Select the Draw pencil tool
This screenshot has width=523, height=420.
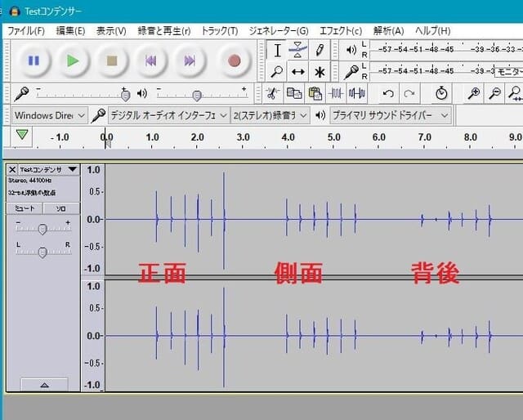pyautogui.click(x=320, y=51)
